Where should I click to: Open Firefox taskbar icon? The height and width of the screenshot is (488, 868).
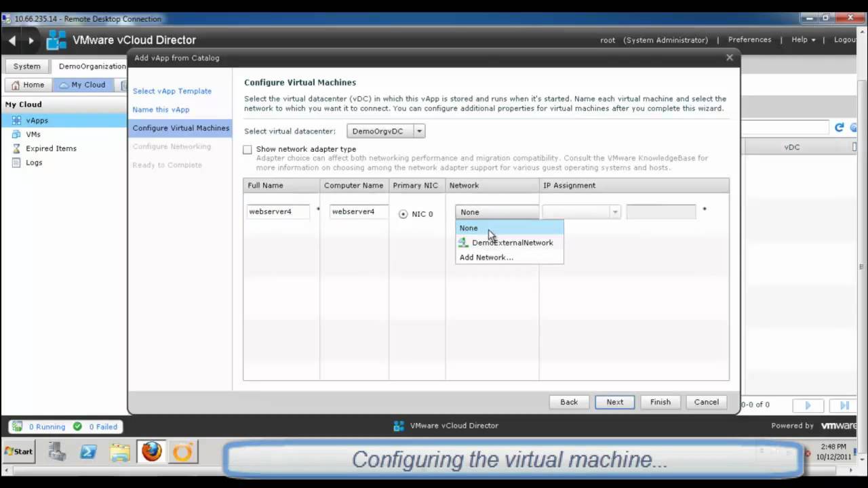coord(152,451)
